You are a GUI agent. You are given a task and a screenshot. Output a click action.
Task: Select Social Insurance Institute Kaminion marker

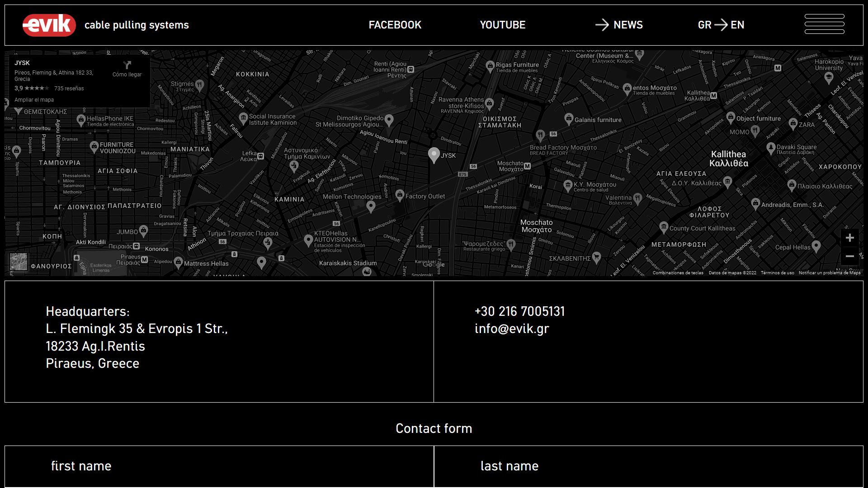point(243,119)
